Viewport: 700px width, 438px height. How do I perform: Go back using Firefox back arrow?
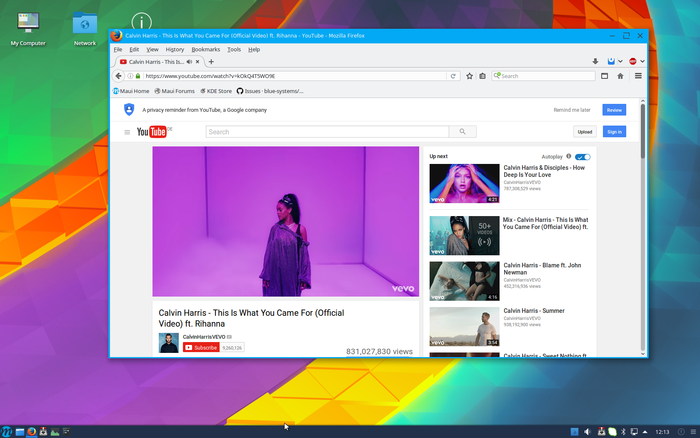pyautogui.click(x=120, y=76)
